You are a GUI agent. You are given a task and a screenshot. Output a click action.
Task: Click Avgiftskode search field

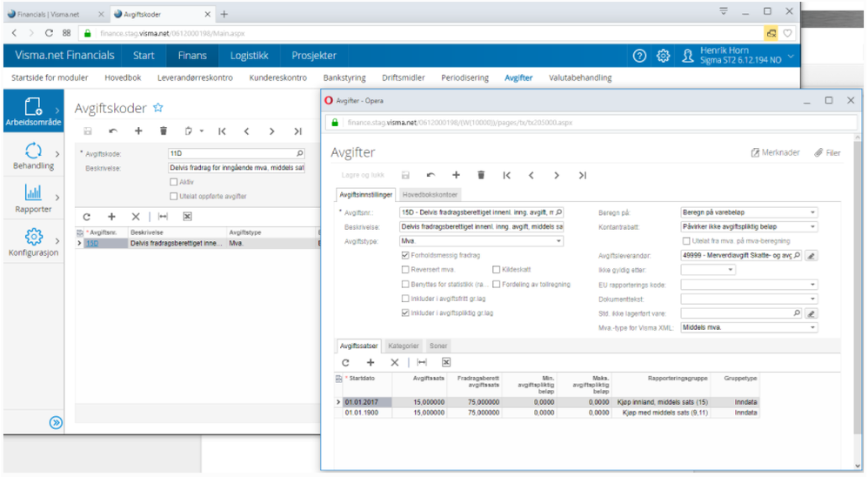[x=237, y=153]
